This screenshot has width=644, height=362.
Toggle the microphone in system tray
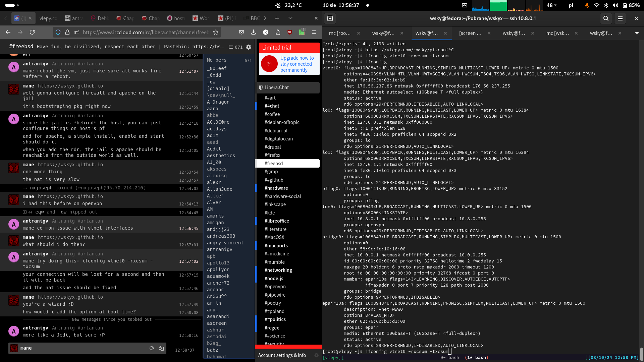tap(587, 5)
